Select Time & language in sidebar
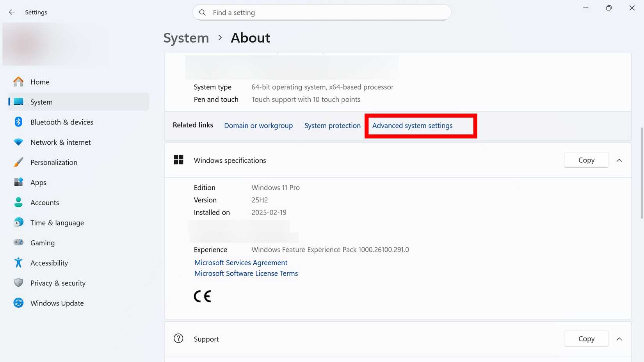The image size is (644, 362). pyautogui.click(x=57, y=222)
